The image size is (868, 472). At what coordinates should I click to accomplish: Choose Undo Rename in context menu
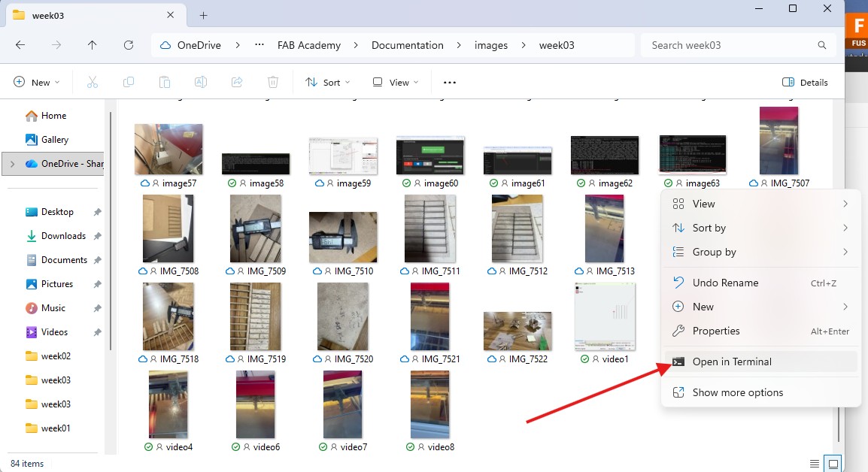click(x=760, y=283)
